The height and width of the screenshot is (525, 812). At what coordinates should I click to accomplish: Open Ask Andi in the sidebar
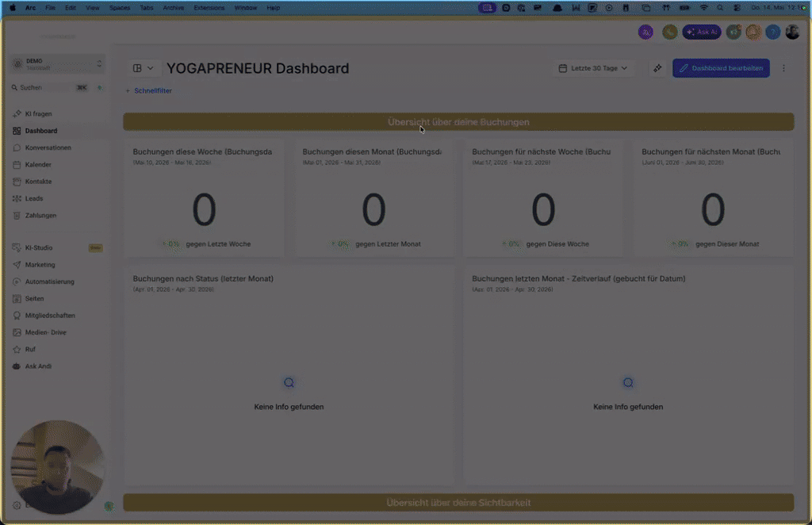pos(38,366)
